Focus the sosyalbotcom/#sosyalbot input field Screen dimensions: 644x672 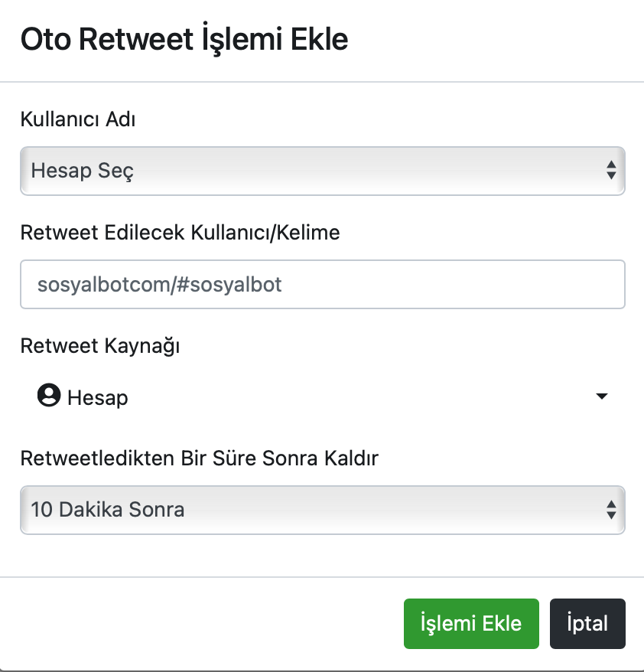point(323,284)
